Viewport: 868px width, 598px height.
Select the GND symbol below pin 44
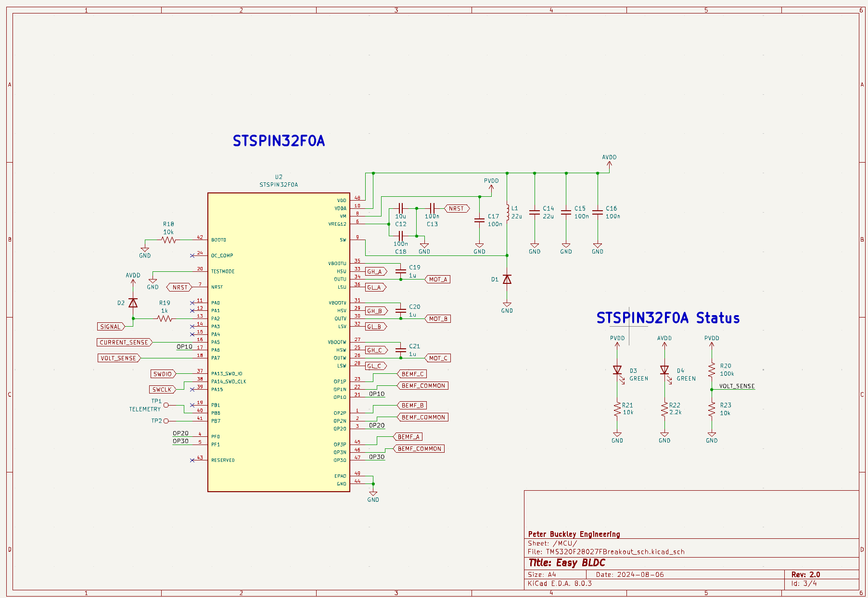(x=373, y=496)
